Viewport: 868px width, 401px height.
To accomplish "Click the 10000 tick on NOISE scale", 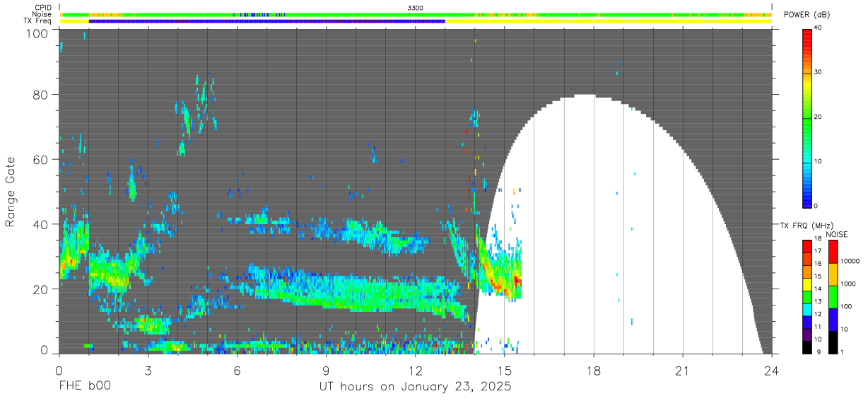I will pos(850,262).
